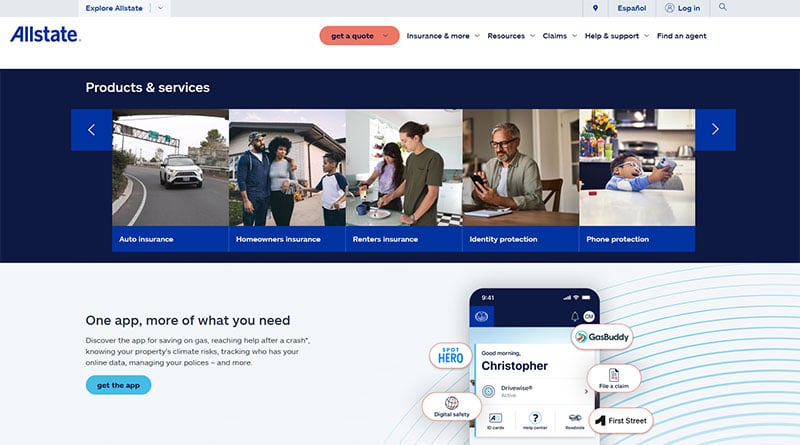
Task: Open the Help & support menu
Action: [x=616, y=36]
